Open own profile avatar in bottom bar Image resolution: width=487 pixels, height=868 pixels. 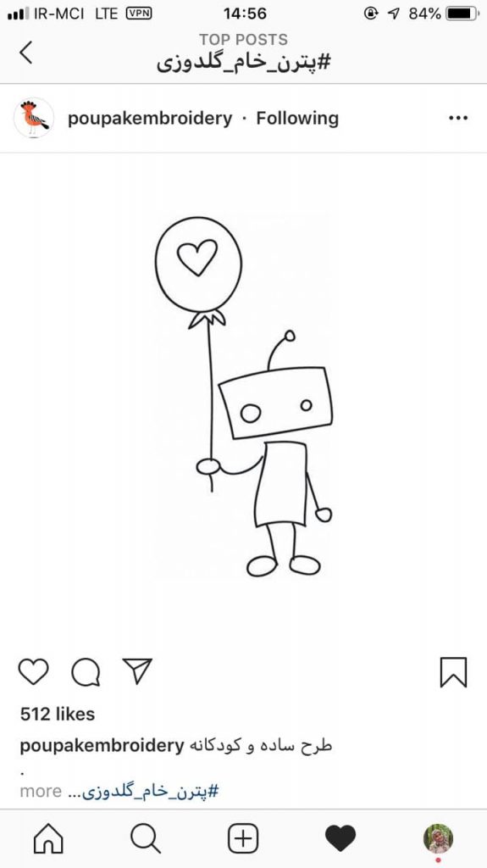tap(439, 838)
